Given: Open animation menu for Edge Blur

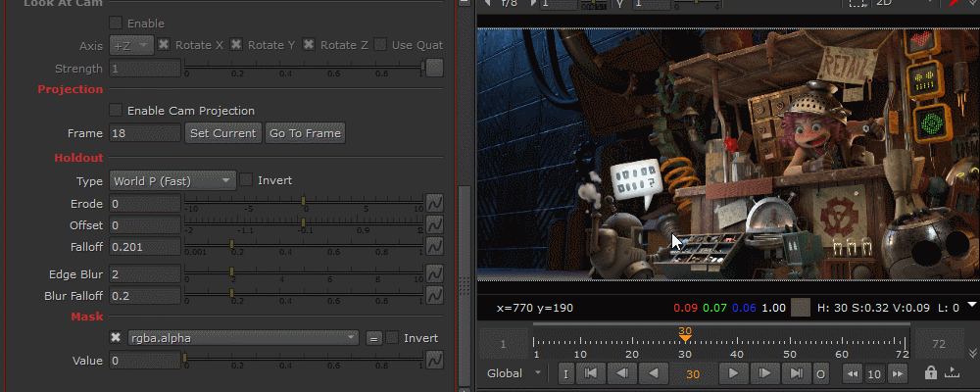Looking at the screenshot, I should 434,273.
